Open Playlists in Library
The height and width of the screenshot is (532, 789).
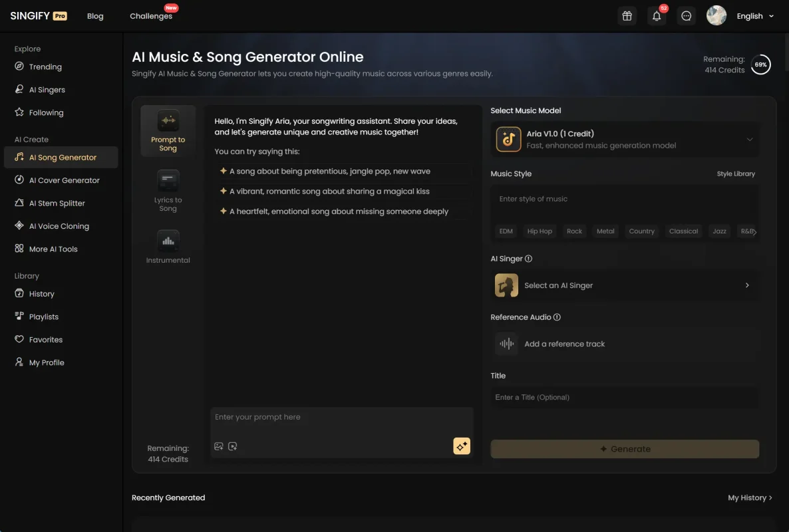[43, 317]
